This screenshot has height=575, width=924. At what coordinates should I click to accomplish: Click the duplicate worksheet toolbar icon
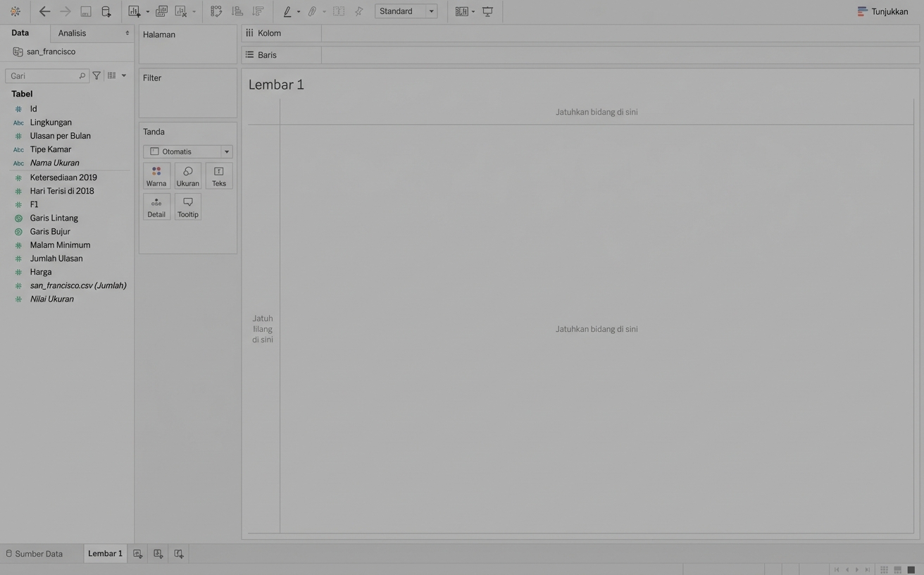(161, 11)
